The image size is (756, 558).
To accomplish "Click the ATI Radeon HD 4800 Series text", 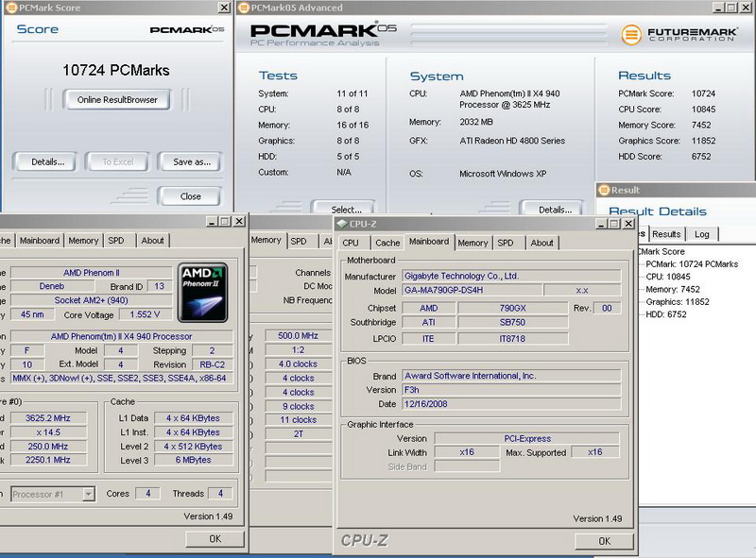I will coord(512,141).
